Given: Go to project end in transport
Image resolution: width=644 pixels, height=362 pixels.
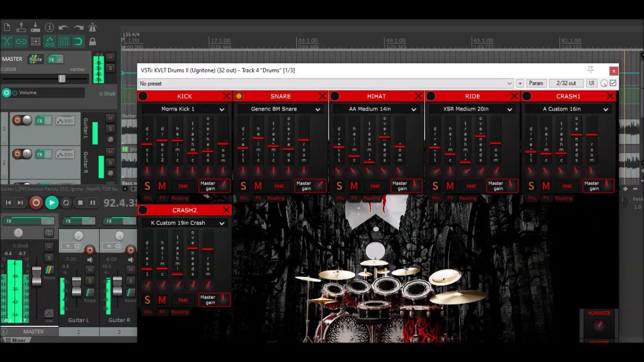Looking at the screenshot, I should [x=20, y=203].
